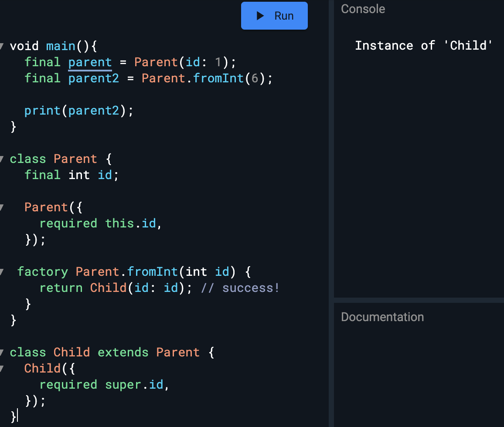The width and height of the screenshot is (504, 427).
Task: Collapse the Child({ constructor fold arrow
Action: tap(2, 369)
